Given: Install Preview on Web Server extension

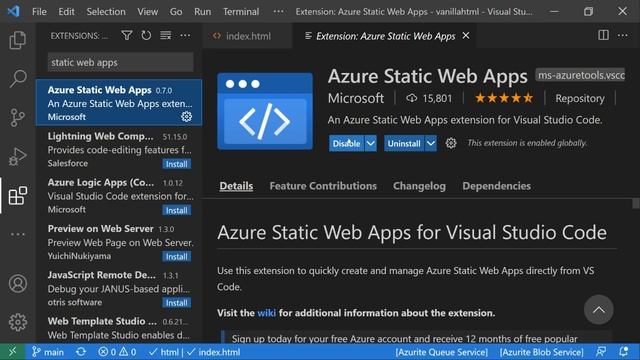Looking at the screenshot, I should click(176, 256).
